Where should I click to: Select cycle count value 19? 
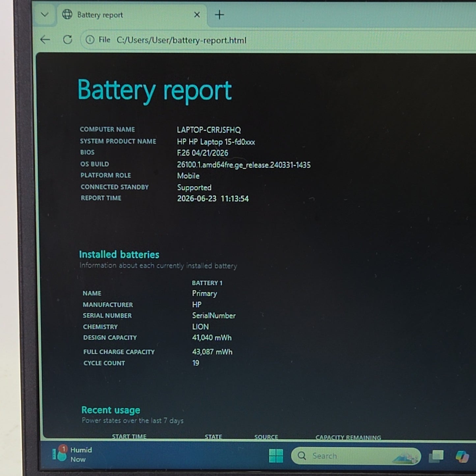[196, 363]
